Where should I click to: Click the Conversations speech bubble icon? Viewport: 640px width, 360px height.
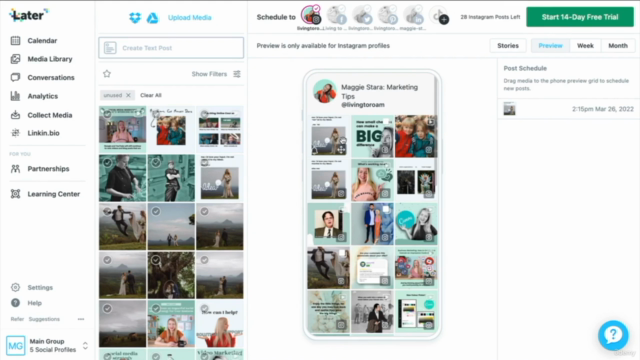coord(16,77)
